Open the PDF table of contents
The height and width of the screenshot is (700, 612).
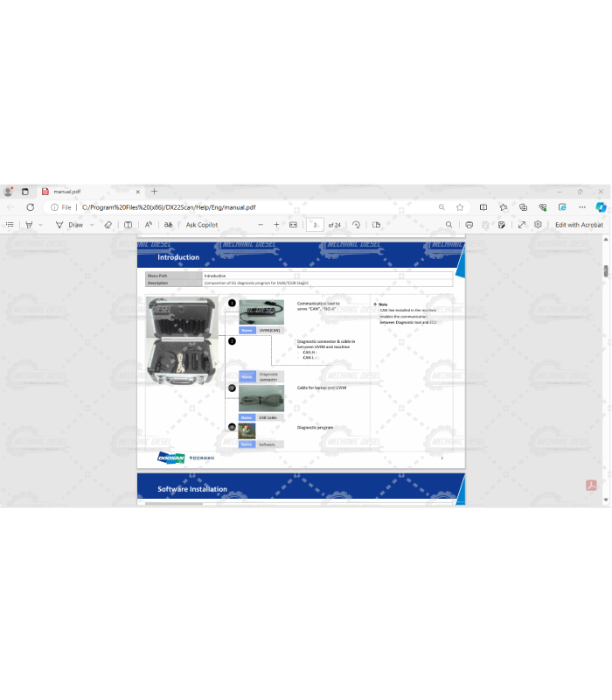tap(10, 225)
